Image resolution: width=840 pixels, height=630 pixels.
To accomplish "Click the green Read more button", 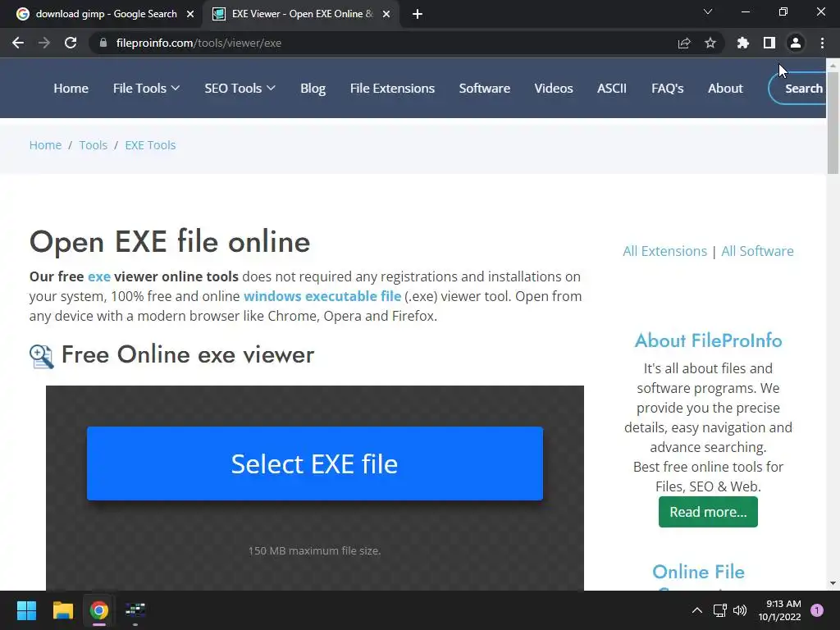I will (708, 512).
